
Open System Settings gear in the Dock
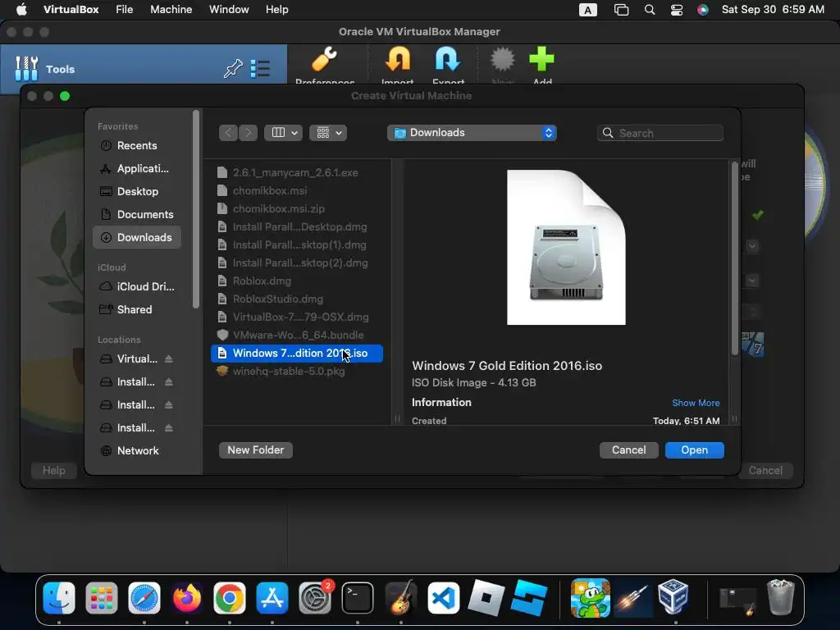[315, 598]
